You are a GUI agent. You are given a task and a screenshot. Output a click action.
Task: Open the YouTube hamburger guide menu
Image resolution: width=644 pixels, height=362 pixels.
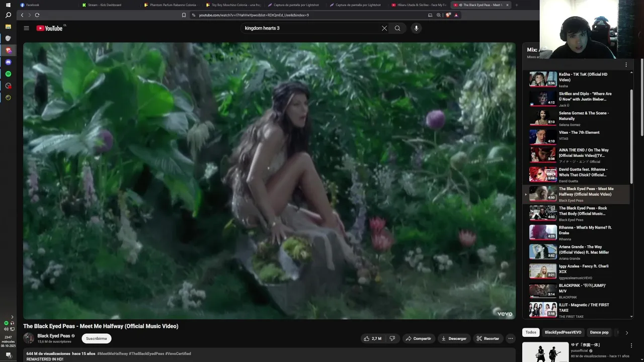[26, 28]
